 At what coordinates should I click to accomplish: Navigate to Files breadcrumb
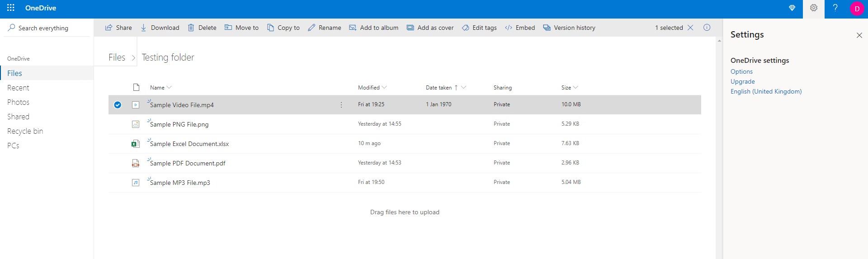tap(117, 57)
